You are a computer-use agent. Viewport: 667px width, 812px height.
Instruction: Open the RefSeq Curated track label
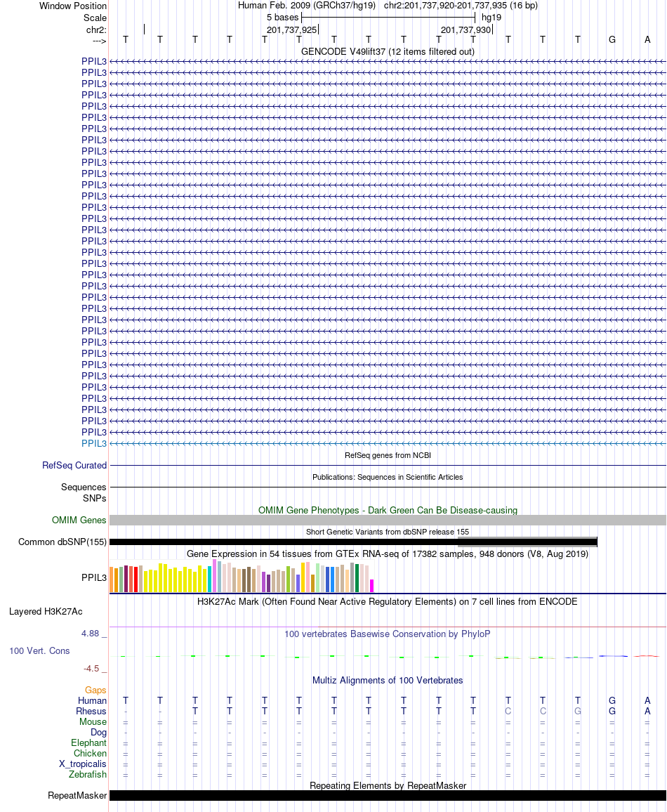pos(74,465)
